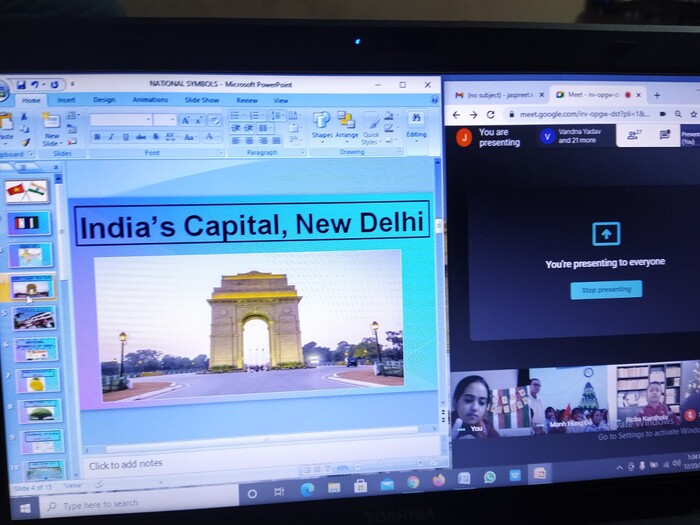Click the PowerPoint Help icon
Viewport: 700px width, 525px height.
(434, 100)
